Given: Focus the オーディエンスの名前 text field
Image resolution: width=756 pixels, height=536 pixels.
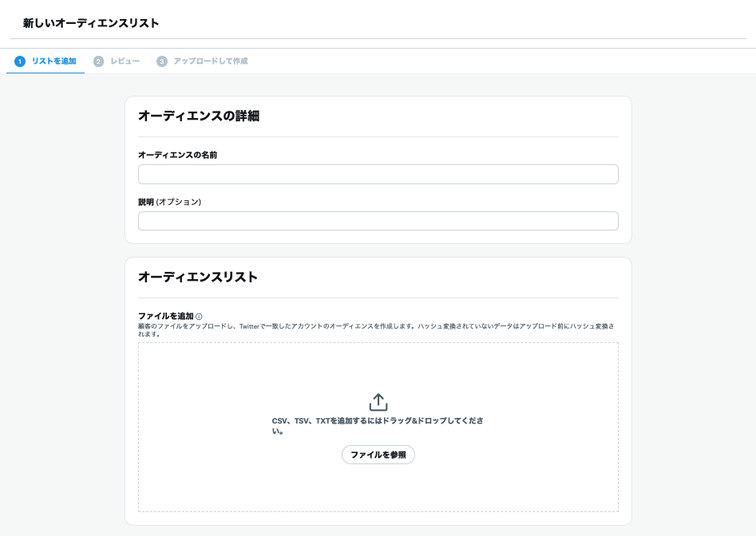Looking at the screenshot, I should pyautogui.click(x=378, y=175).
